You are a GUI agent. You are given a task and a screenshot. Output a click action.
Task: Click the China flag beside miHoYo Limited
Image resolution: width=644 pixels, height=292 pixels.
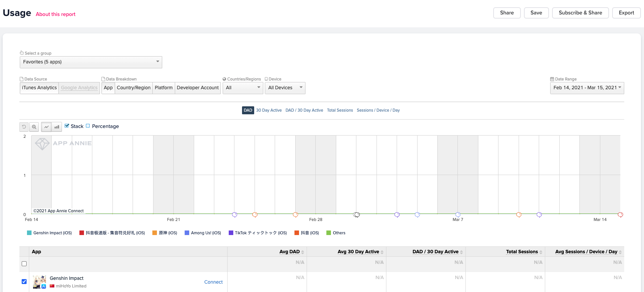pyautogui.click(x=52, y=286)
